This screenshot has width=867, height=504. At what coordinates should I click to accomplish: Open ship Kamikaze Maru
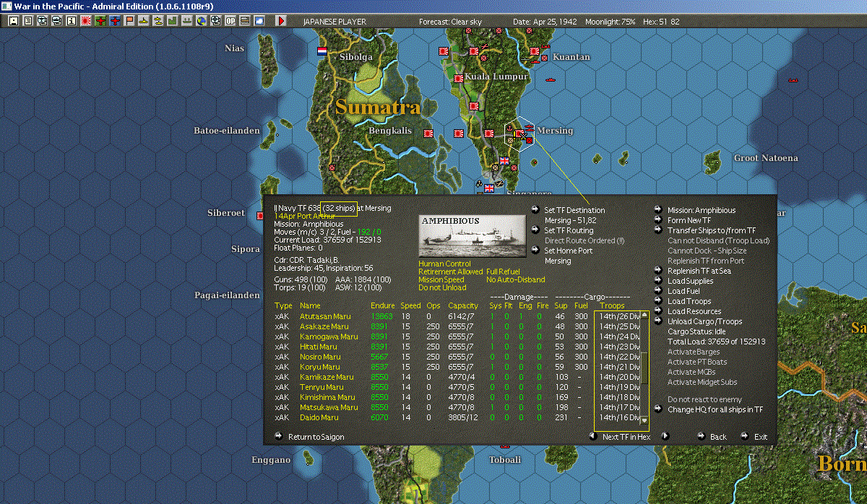click(327, 377)
